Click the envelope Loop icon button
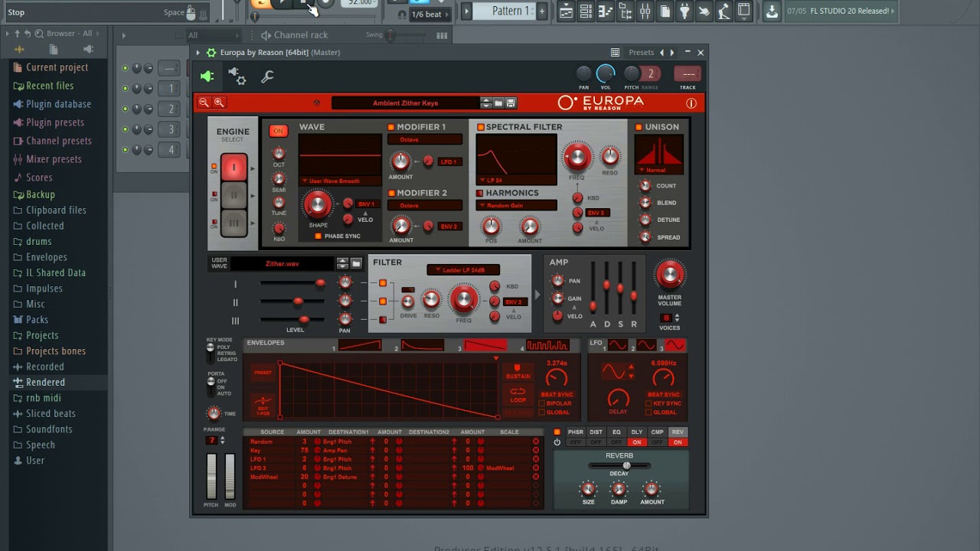The width and height of the screenshot is (980, 551). (x=518, y=394)
